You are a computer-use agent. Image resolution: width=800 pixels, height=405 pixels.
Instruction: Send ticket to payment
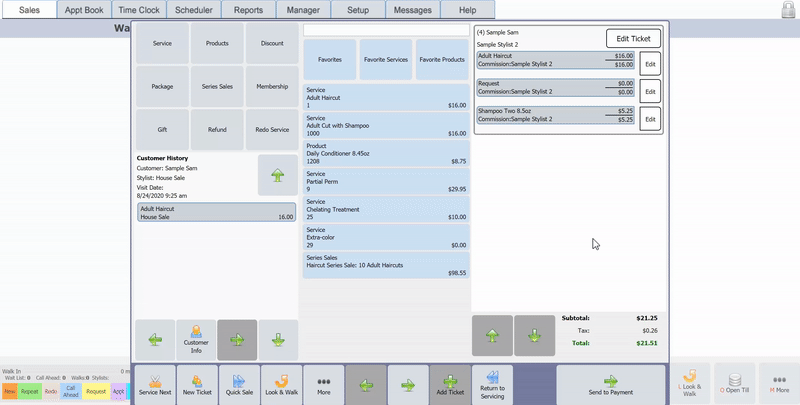[x=611, y=385]
